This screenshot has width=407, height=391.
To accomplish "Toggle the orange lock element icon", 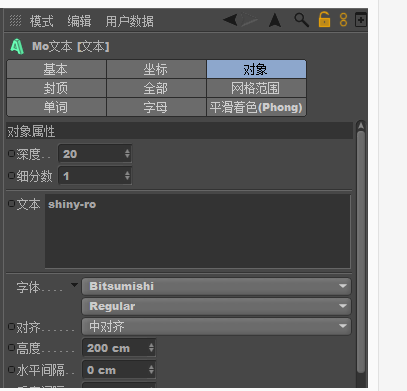I will click(324, 19).
